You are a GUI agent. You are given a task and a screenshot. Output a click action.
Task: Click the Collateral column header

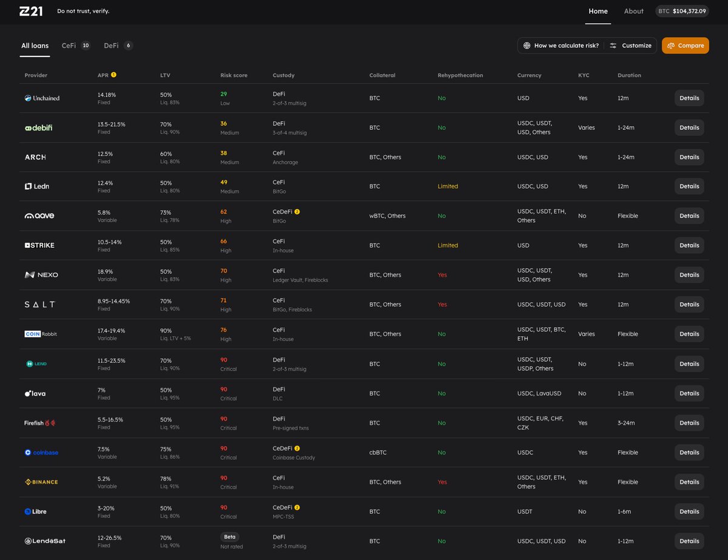tap(382, 75)
